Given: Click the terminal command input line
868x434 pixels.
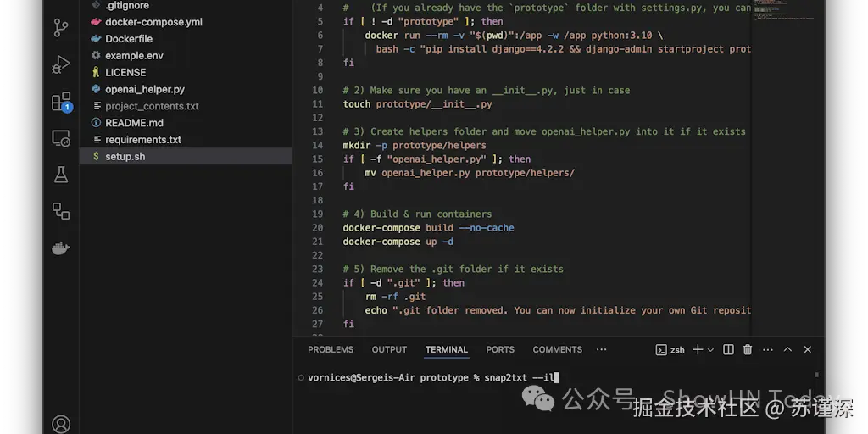Looking at the screenshot, I should click(431, 378).
